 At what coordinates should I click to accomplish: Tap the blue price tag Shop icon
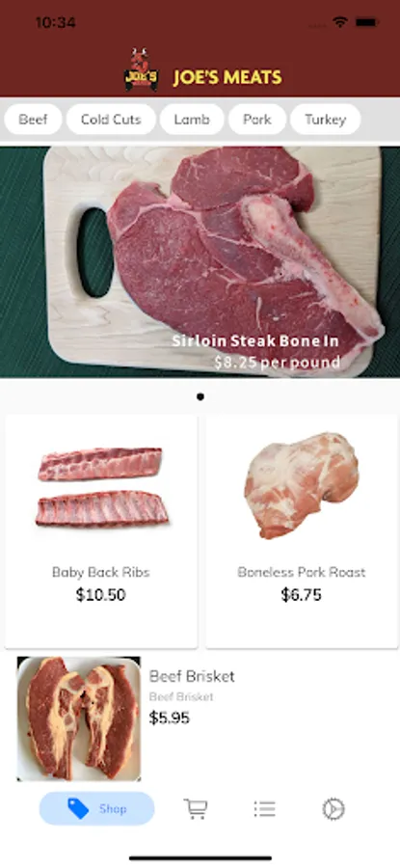(x=78, y=809)
